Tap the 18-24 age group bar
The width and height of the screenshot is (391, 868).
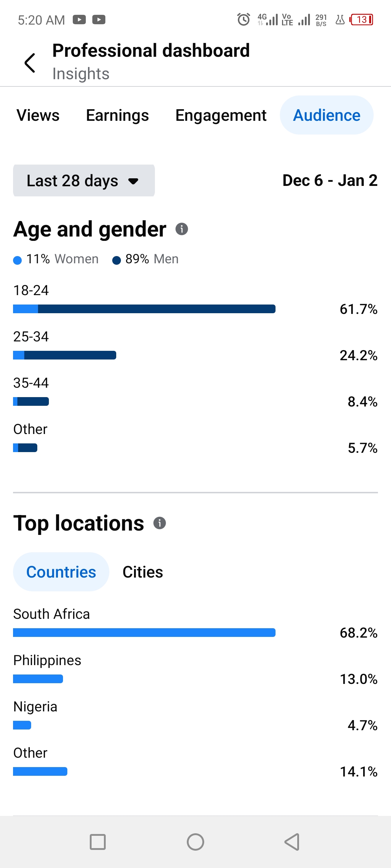tap(144, 309)
